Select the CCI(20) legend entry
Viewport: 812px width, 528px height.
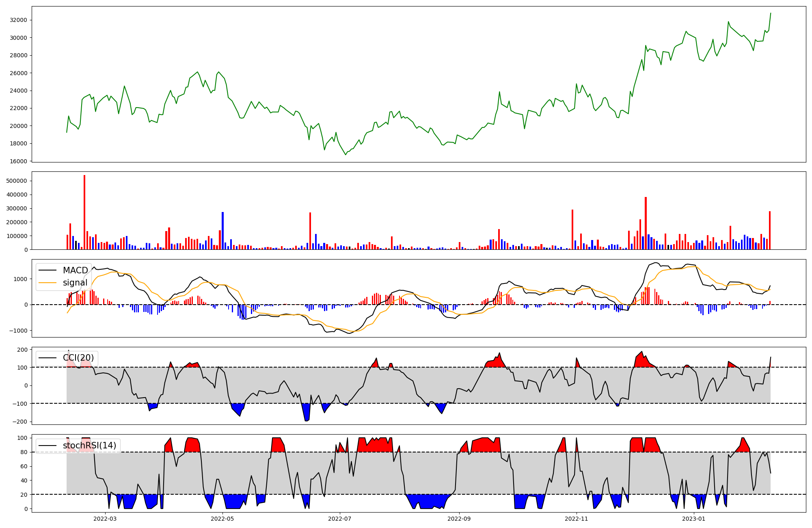(x=78, y=358)
